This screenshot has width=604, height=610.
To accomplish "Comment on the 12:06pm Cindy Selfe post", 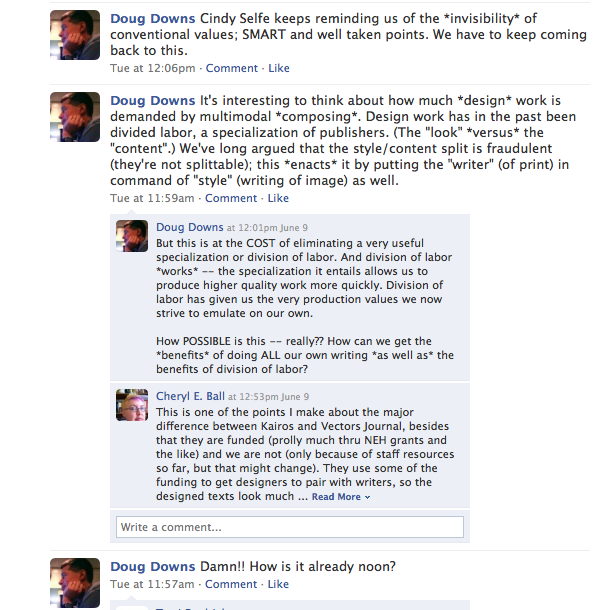I will click(231, 68).
